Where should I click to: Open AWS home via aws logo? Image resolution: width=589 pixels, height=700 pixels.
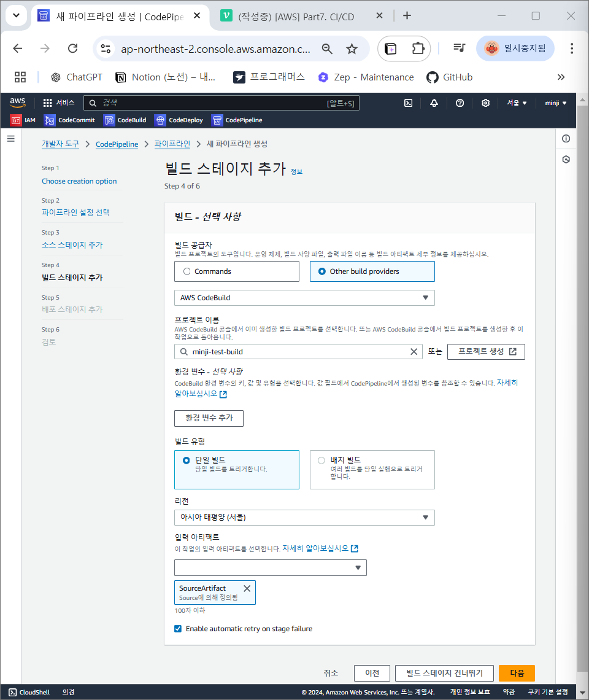(18, 103)
